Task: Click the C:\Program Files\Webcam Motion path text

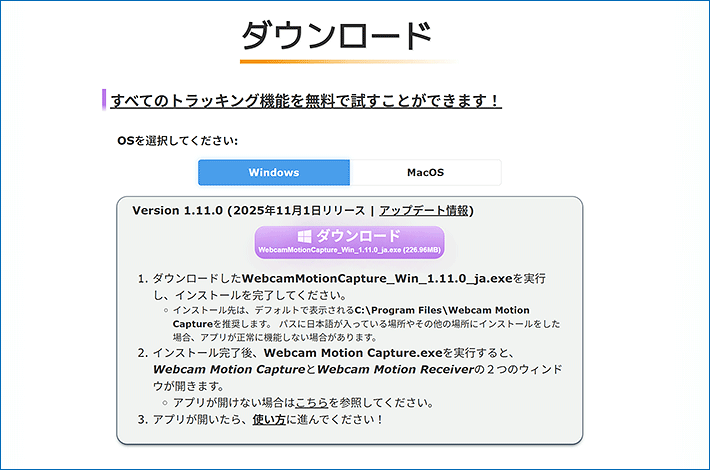Action: pos(442,310)
